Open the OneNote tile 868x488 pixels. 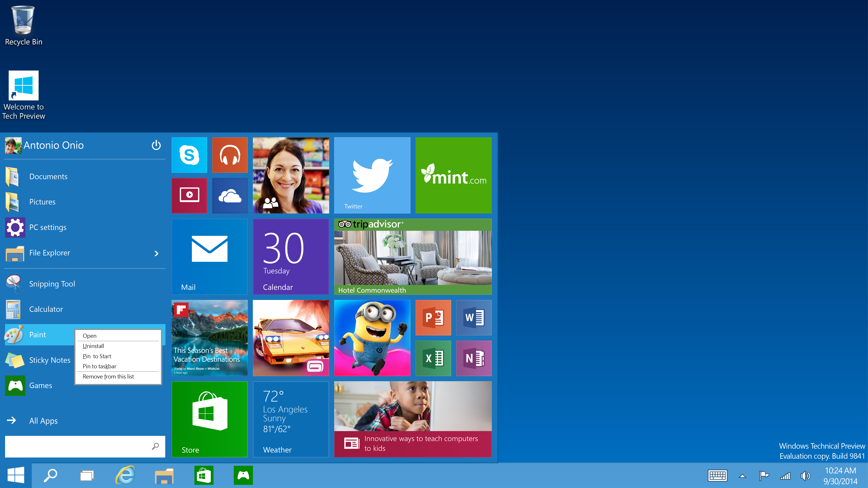pyautogui.click(x=474, y=358)
